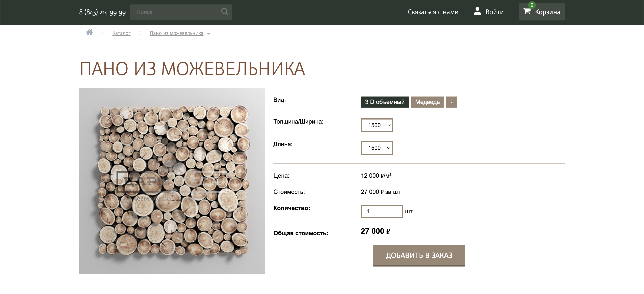Click ДОБАВИТЬ В ЗАКАЗ button
644x294 pixels.
coord(419,255)
